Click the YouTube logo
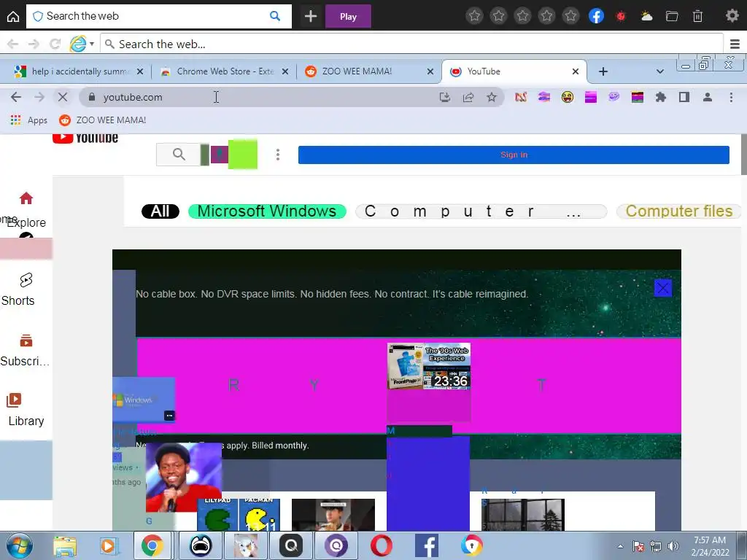 pos(85,138)
